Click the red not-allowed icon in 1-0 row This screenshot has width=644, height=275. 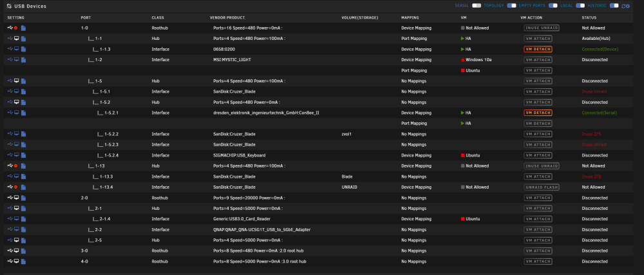[16, 28]
